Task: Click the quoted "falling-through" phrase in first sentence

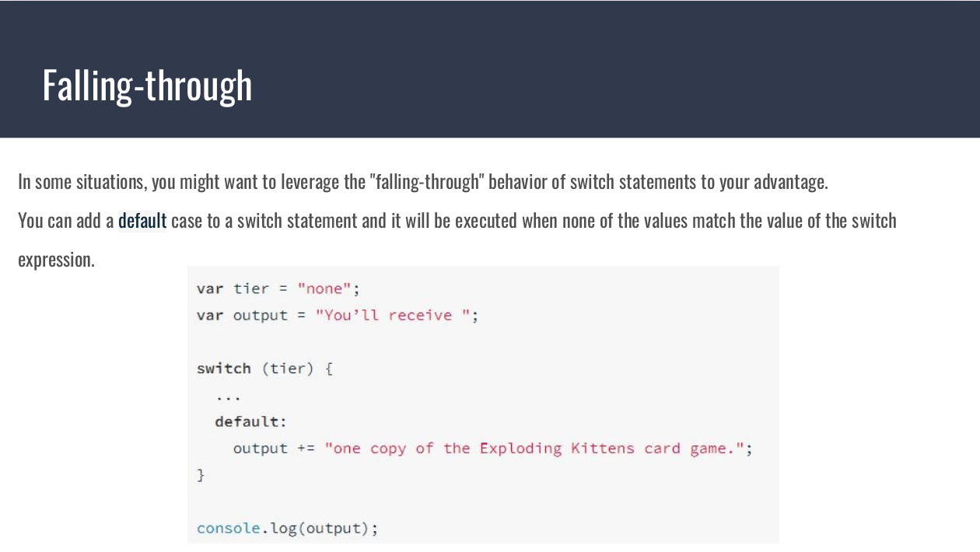Action: point(425,182)
